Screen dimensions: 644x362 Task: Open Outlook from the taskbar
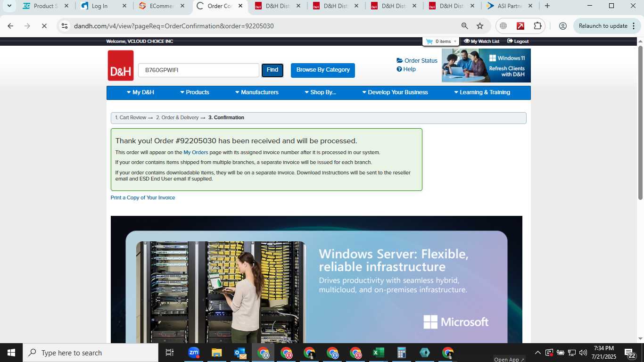pyautogui.click(x=239, y=353)
